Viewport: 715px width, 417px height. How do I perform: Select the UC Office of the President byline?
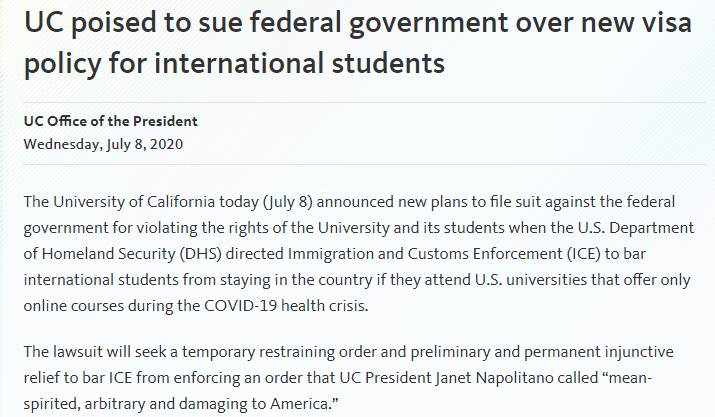110,121
